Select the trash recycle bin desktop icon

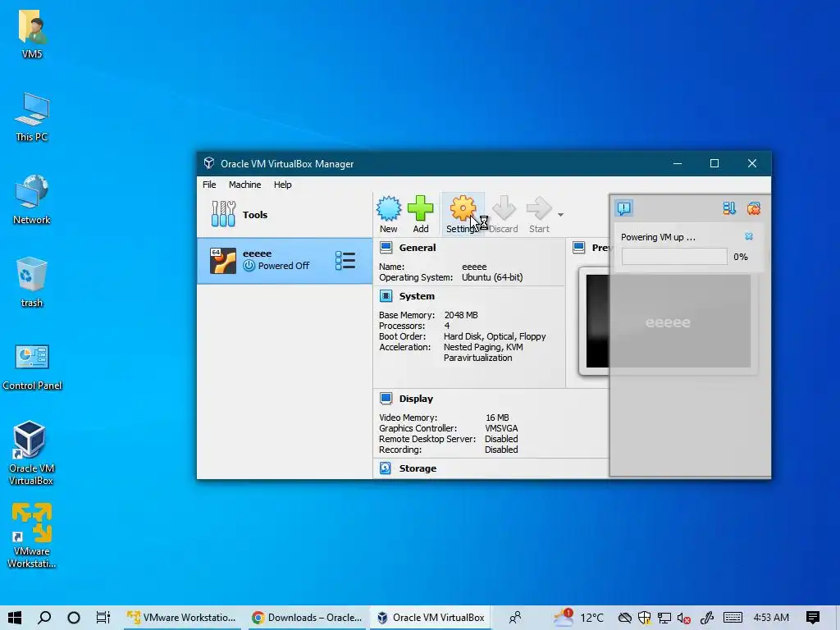(x=32, y=282)
